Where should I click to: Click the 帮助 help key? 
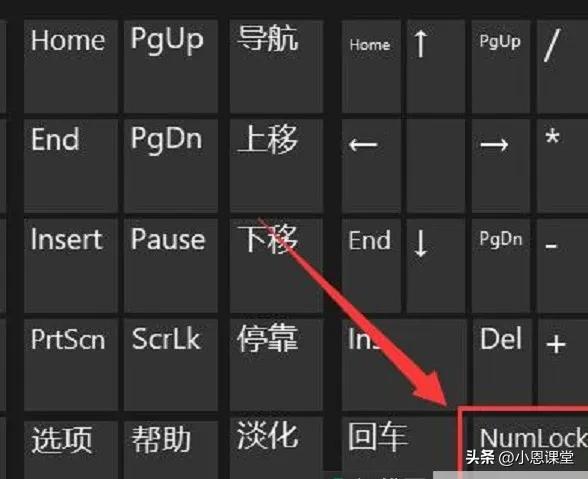171,448
